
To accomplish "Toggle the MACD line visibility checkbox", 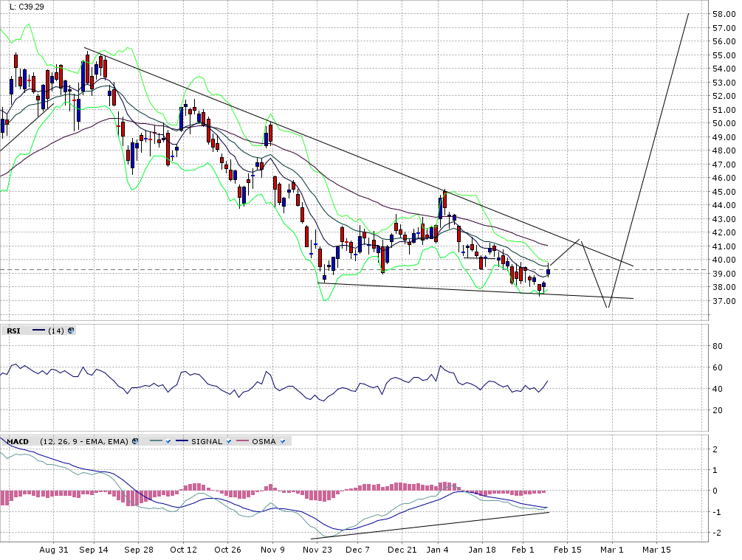I will tap(168, 441).
